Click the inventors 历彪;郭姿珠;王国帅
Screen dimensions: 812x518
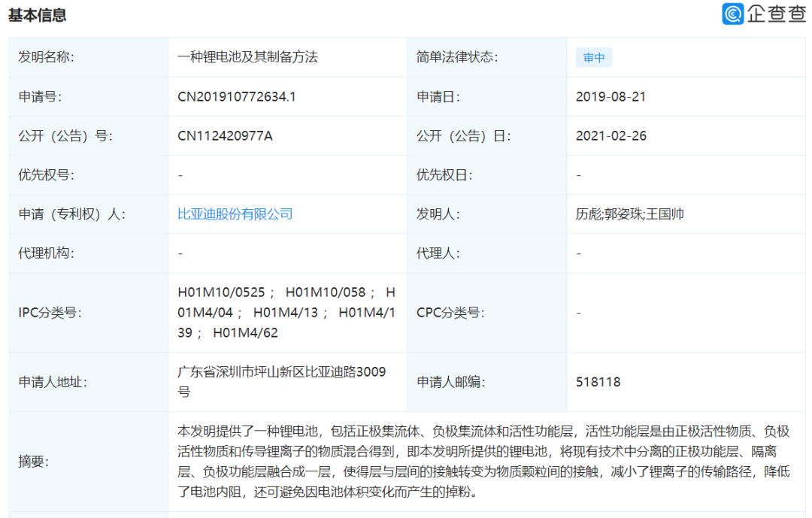(x=630, y=214)
